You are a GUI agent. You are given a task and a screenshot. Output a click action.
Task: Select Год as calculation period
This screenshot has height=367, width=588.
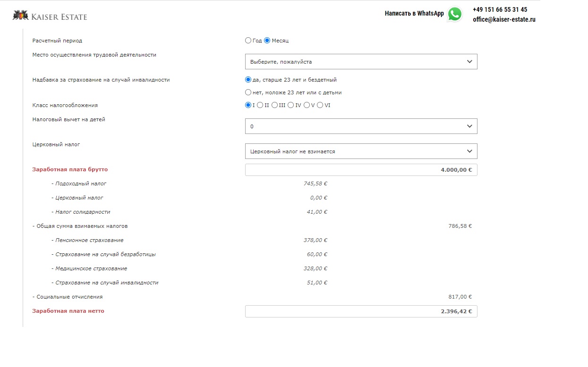[x=248, y=41]
